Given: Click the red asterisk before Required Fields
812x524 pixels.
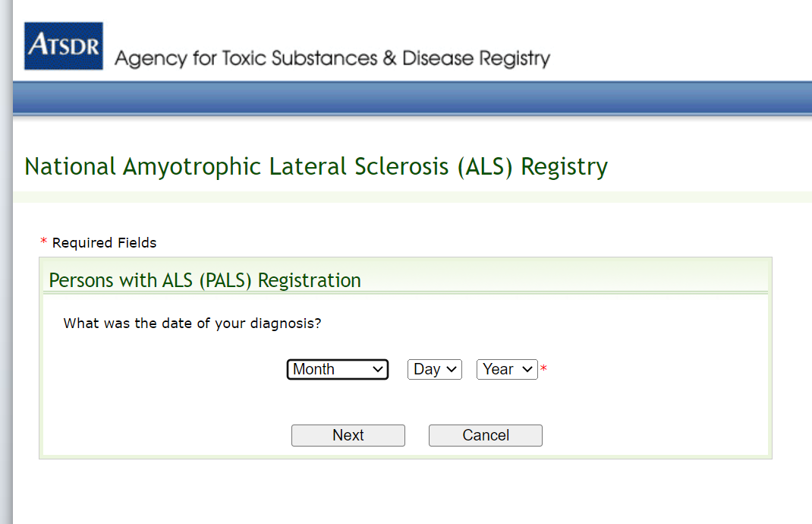Looking at the screenshot, I should click(x=43, y=243).
